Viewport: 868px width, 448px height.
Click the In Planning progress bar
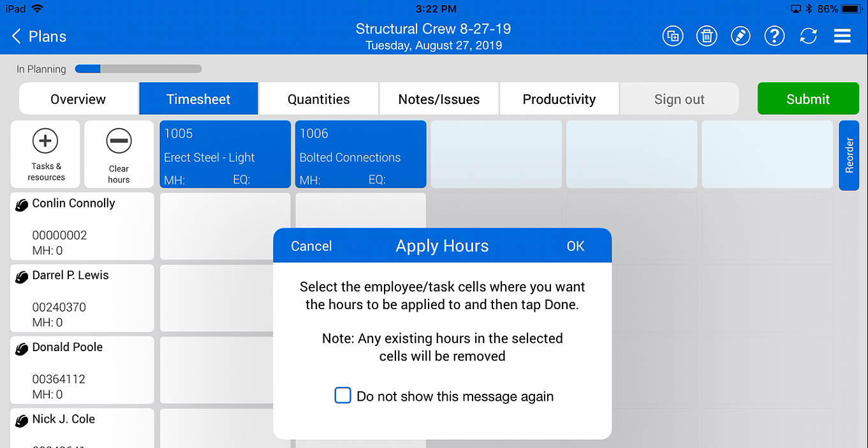click(x=138, y=69)
